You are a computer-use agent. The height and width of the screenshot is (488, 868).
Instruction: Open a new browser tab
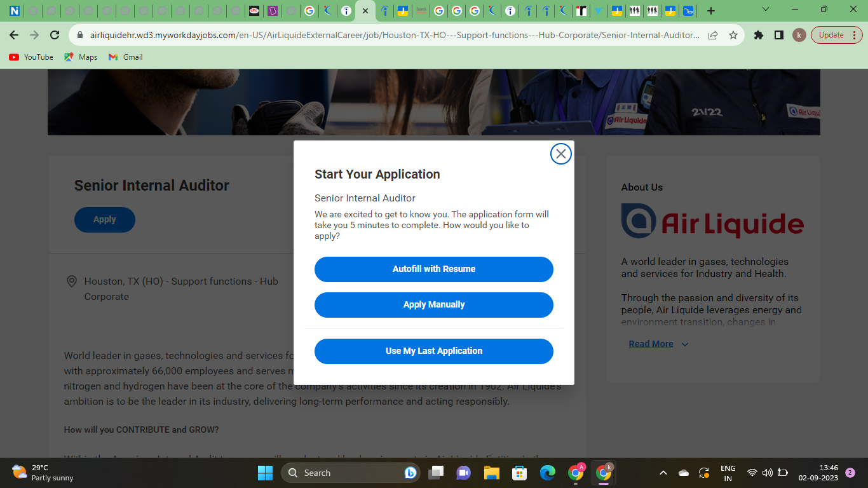point(711,11)
